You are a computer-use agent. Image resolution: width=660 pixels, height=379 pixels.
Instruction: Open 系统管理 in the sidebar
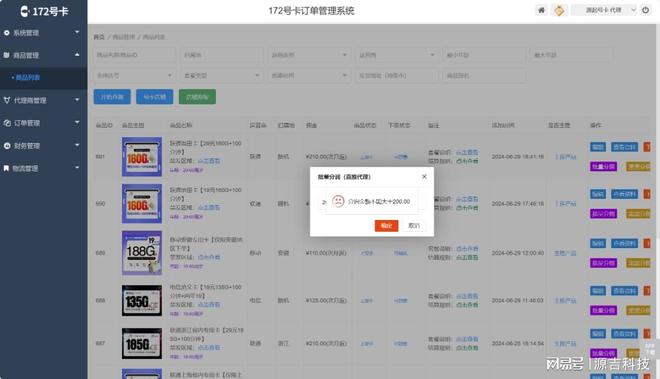pos(44,32)
